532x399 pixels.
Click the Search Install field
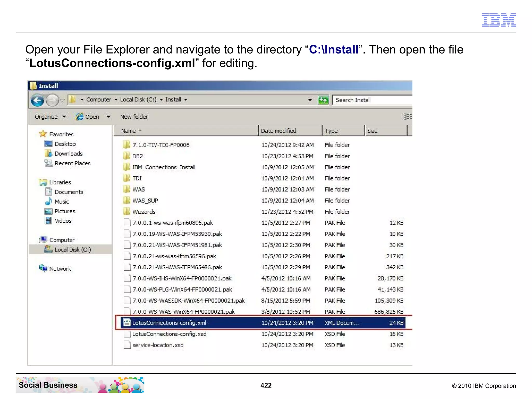click(372, 100)
